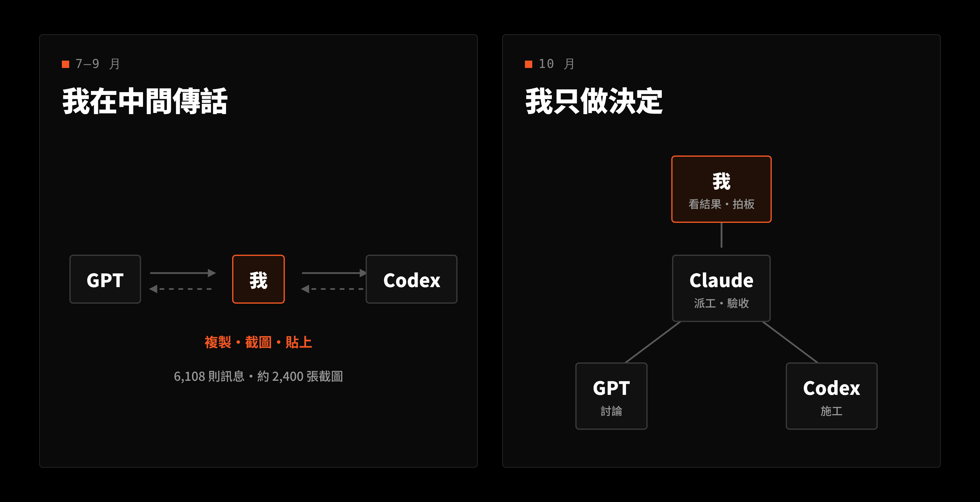Screen dimensions: 980x502
Task: Click the orange text 複製・截圖・貼上
Action: (x=258, y=342)
